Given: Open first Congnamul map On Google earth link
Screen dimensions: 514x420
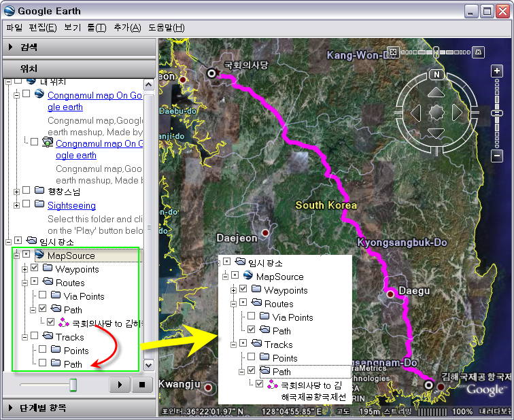Looking at the screenshot, I should coord(95,101).
